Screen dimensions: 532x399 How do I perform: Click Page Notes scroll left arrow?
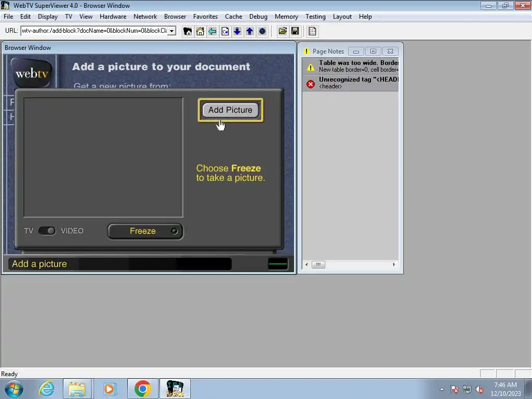click(307, 264)
